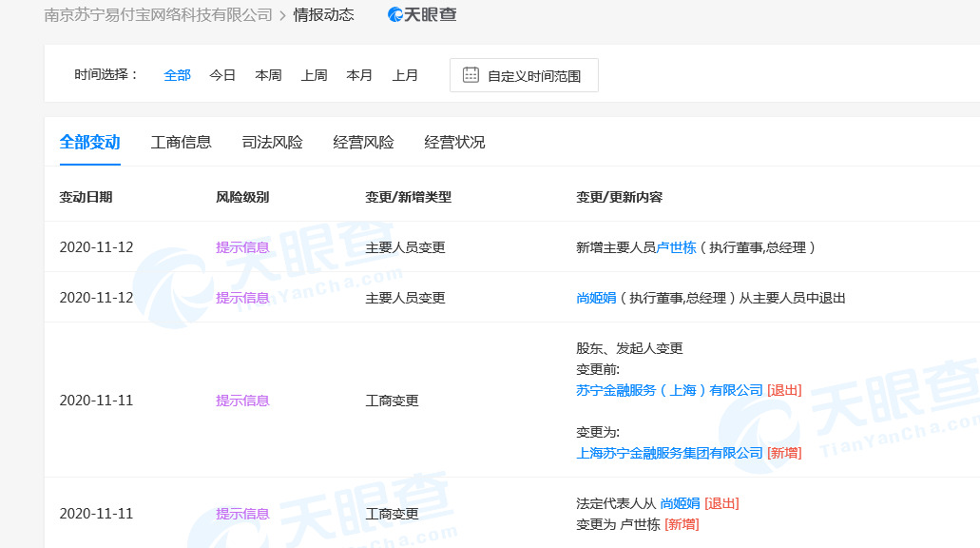Click 股东、发起人变更 text
Image resolution: width=980 pixels, height=548 pixels.
629,348
